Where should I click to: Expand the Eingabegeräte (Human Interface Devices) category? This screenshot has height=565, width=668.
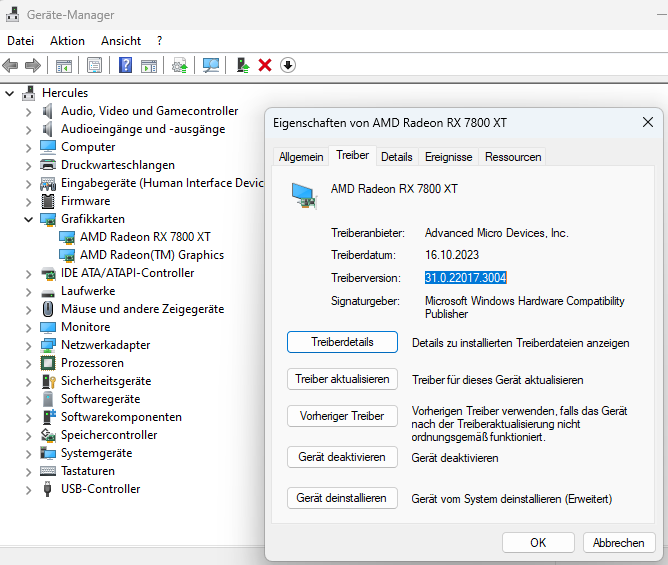point(28,184)
